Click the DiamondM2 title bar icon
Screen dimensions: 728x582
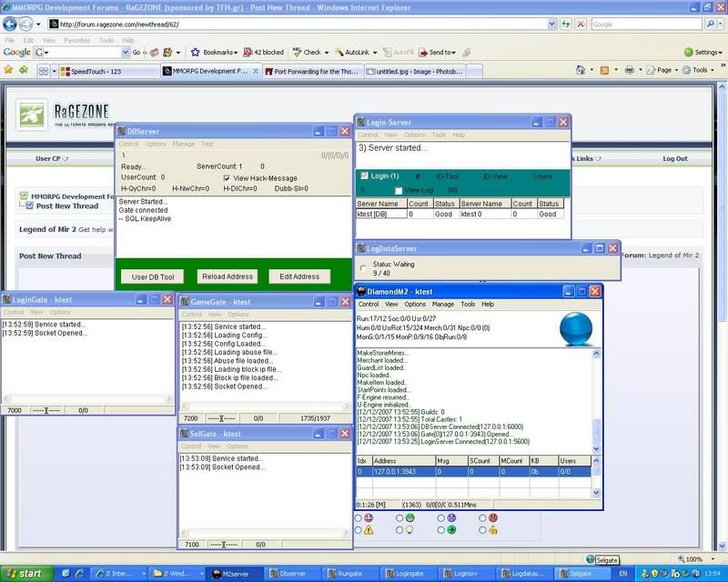coord(360,291)
